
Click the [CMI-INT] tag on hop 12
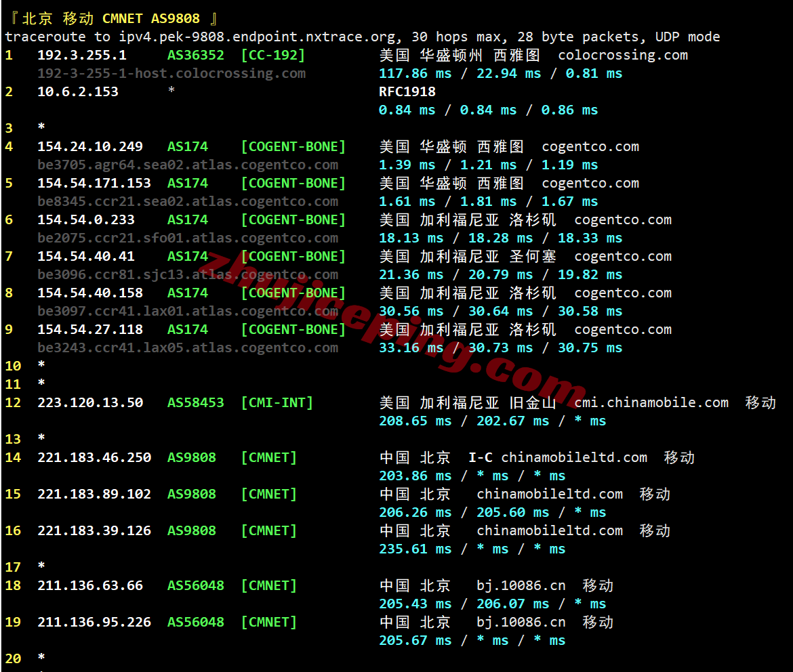coord(277,402)
